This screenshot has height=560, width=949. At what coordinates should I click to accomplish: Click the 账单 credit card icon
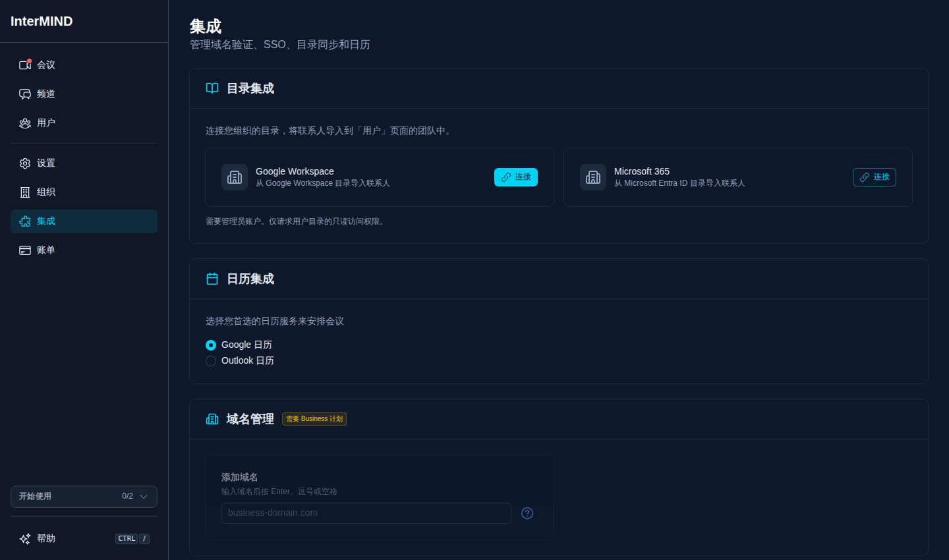pos(25,250)
